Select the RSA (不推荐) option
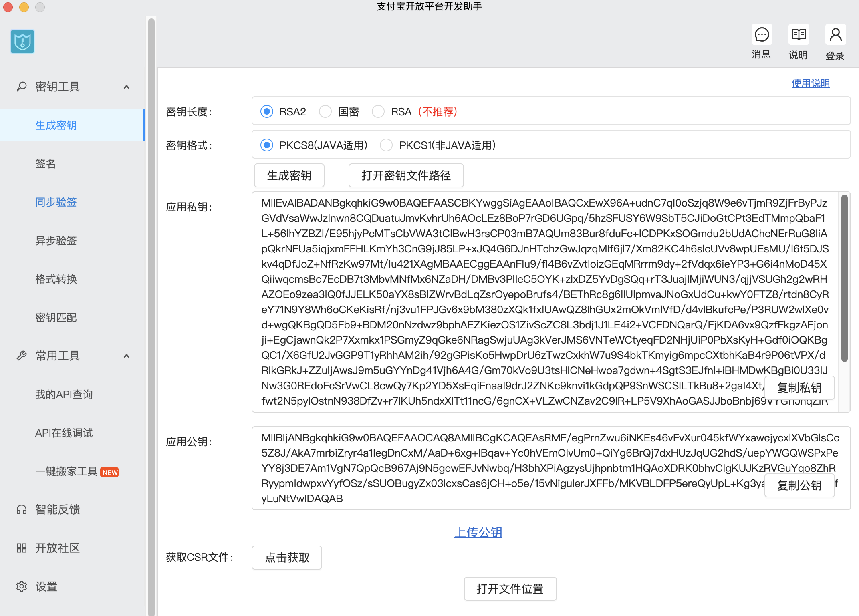859x616 pixels. 378,111
